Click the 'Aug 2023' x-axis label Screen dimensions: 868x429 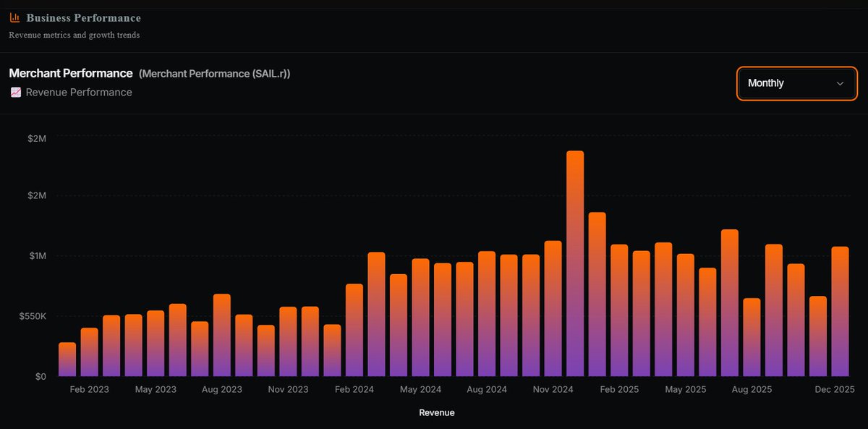(222, 390)
